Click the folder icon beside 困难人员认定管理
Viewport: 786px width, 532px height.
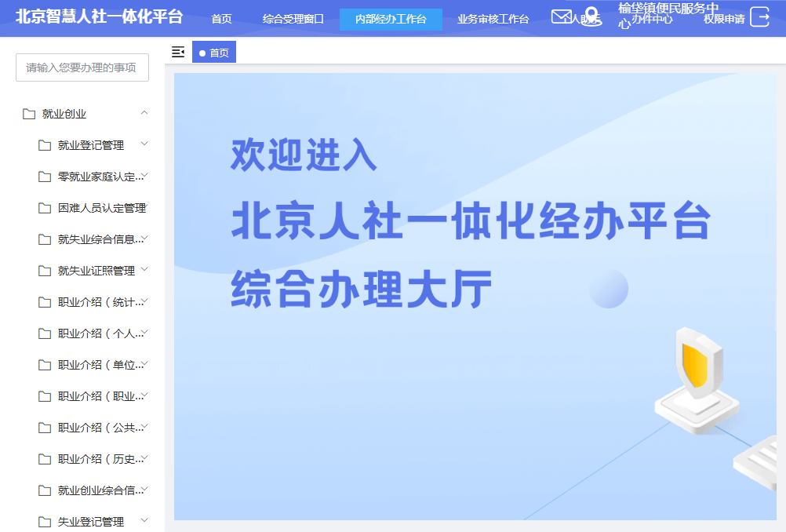(x=45, y=207)
